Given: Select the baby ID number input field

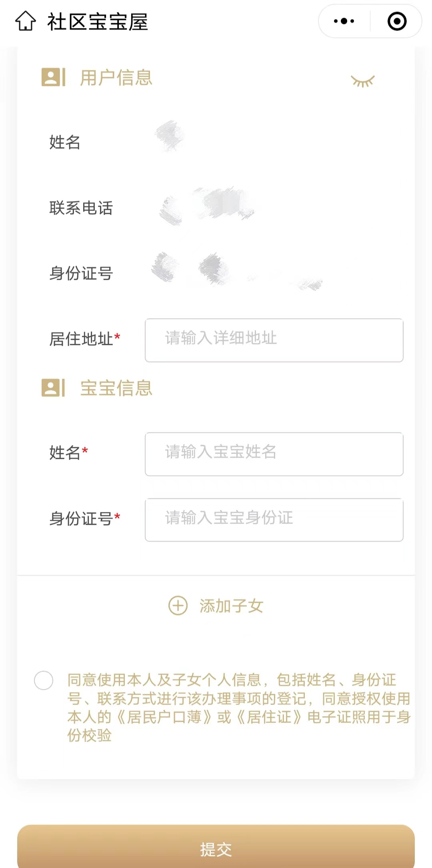Looking at the screenshot, I should [274, 520].
